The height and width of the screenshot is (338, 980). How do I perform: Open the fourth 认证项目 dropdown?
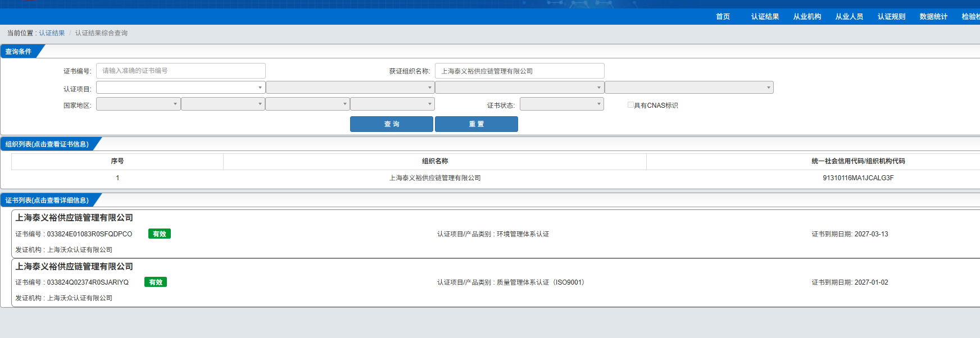pos(689,88)
